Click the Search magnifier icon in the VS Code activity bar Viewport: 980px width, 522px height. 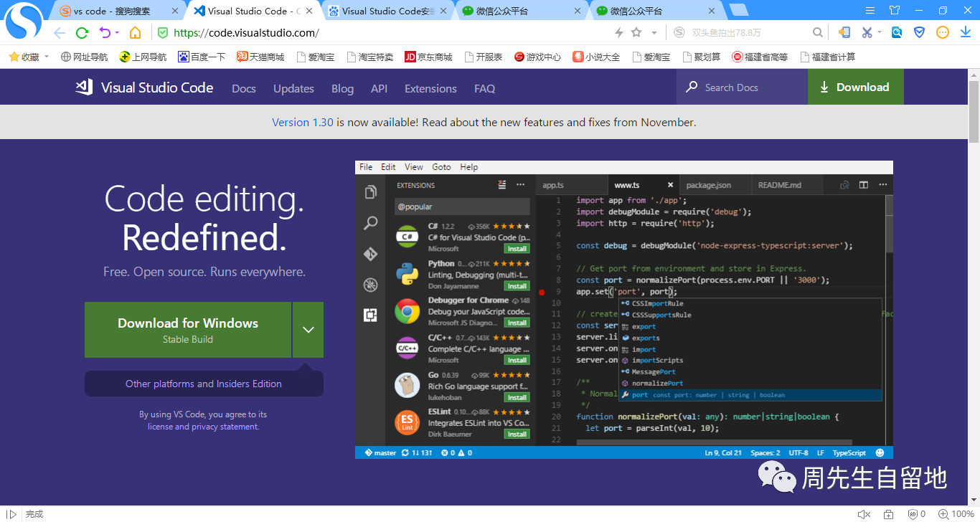pos(370,223)
